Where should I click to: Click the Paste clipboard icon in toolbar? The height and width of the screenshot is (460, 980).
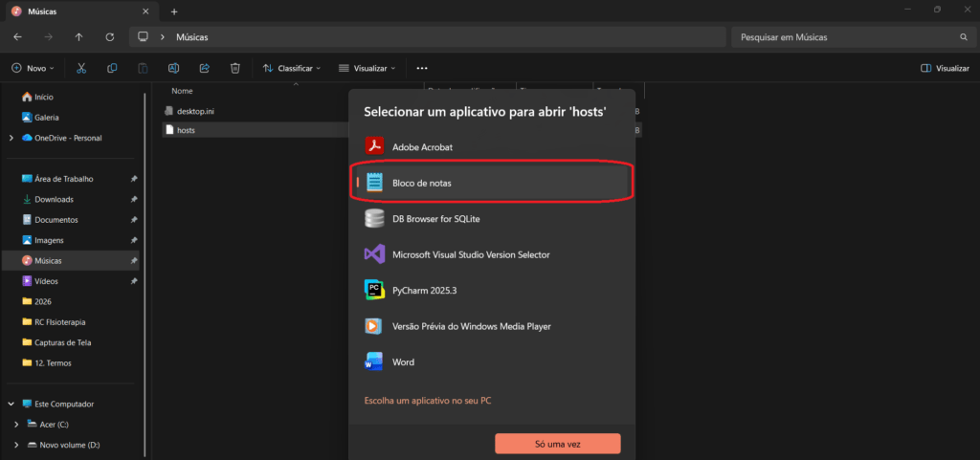point(143,68)
